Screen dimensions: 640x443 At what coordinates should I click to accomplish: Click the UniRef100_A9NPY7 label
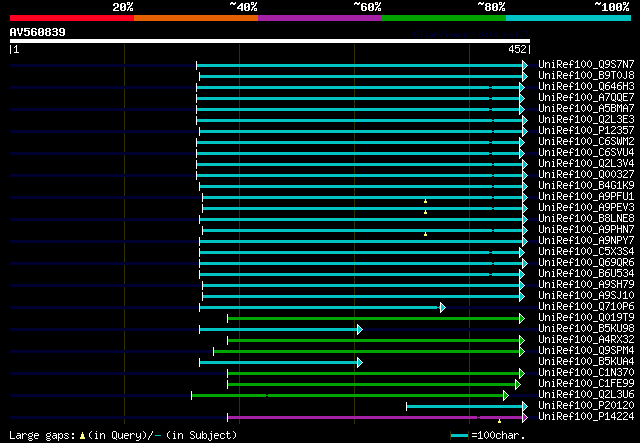[x=586, y=240]
